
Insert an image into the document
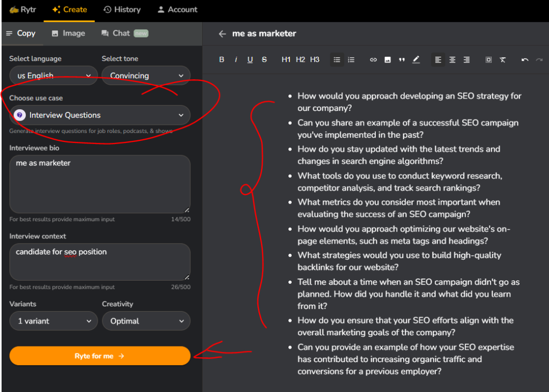[388, 59]
